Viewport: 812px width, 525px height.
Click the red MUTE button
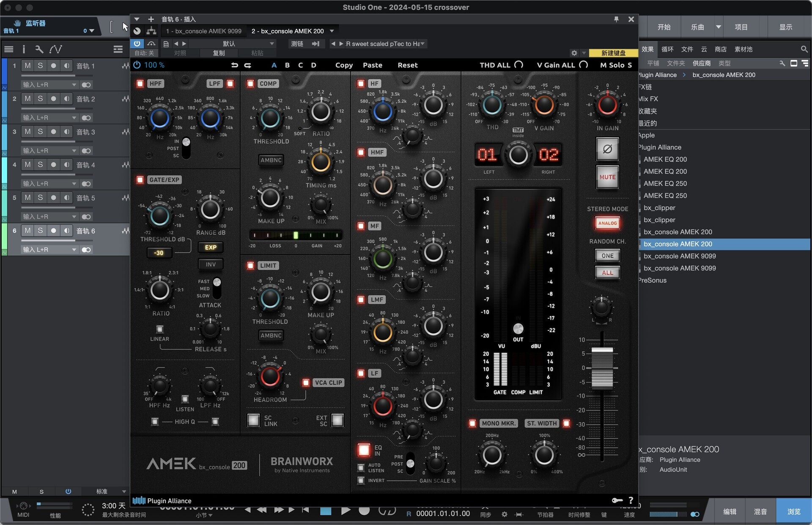[x=607, y=177]
